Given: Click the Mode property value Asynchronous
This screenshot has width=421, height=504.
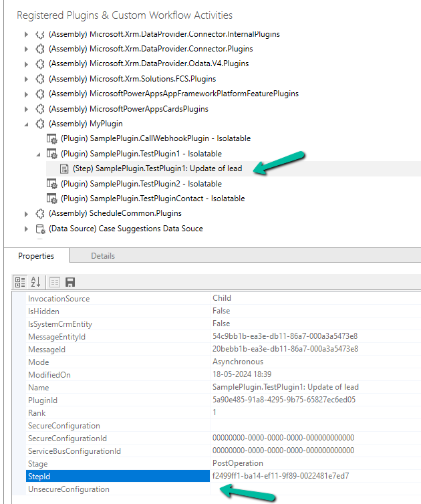Looking at the screenshot, I should coord(239,362).
